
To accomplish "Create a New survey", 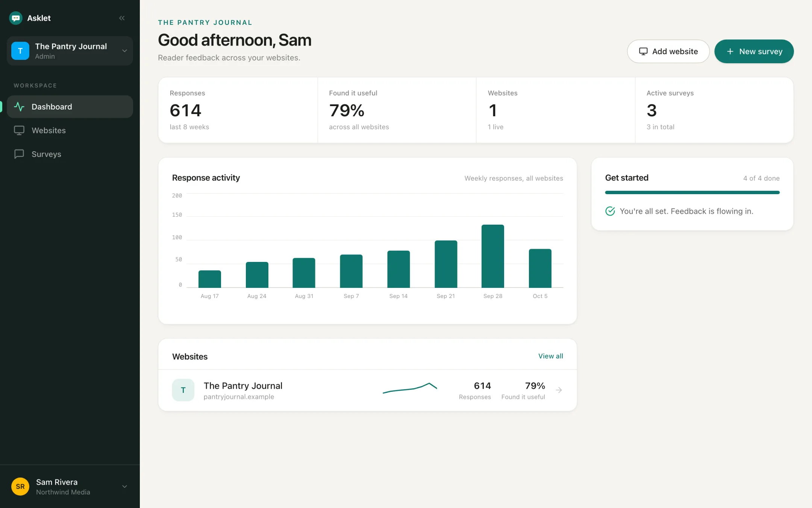I will pyautogui.click(x=754, y=52).
